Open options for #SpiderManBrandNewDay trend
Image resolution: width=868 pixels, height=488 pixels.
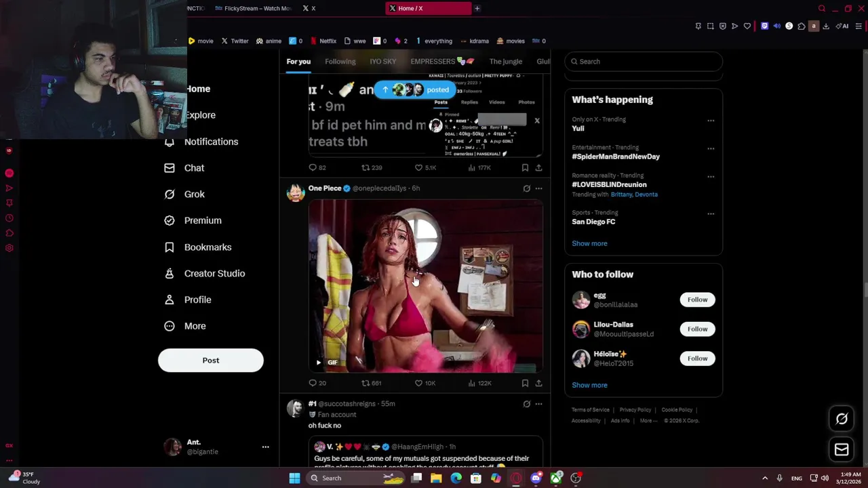tap(711, 148)
